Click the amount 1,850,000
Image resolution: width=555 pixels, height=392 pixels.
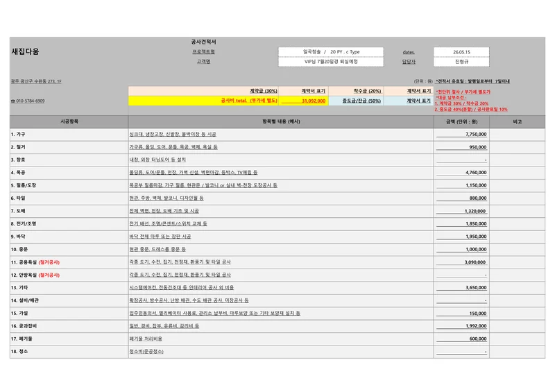[x=476, y=224]
